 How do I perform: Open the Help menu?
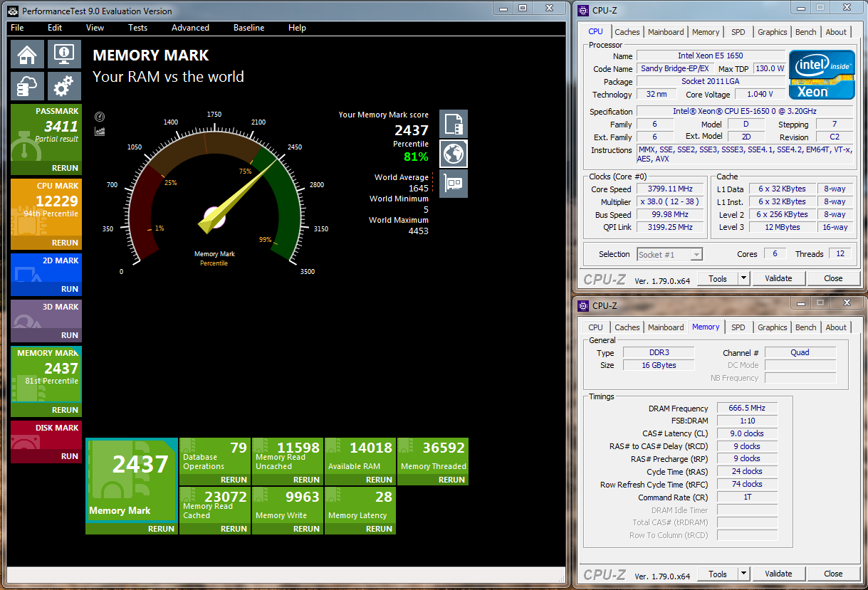[x=297, y=28]
